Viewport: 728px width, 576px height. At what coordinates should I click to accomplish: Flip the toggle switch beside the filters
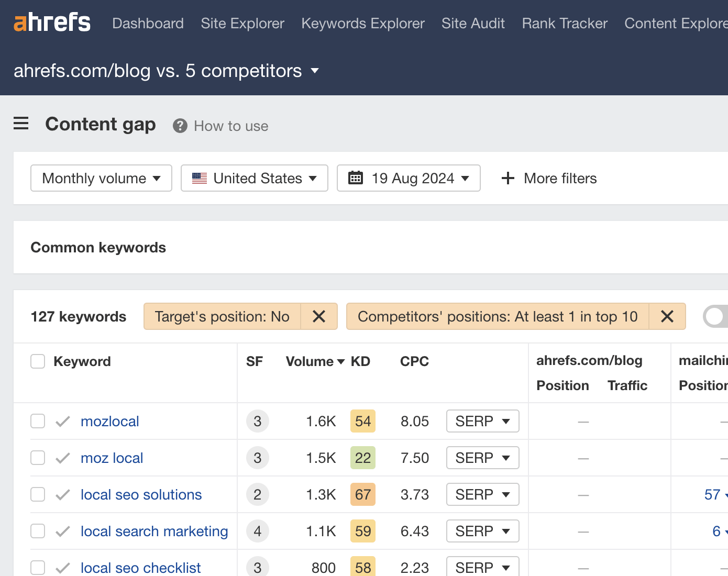pos(716,316)
